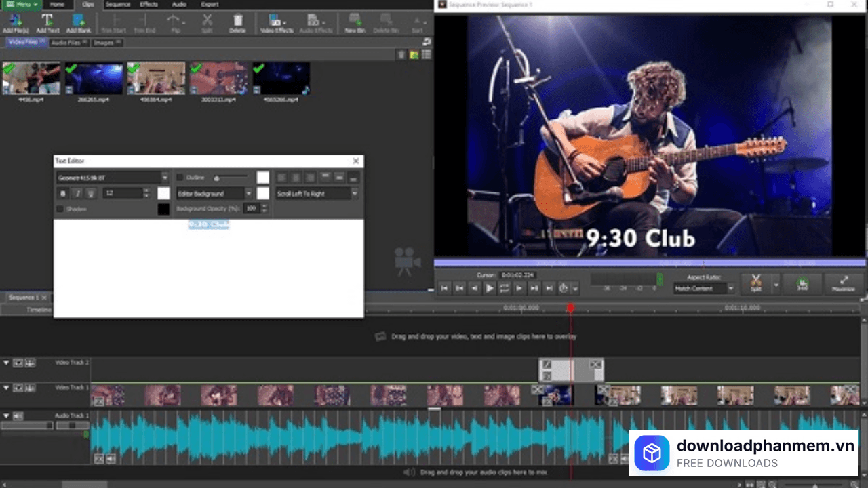868x488 pixels.
Task: Click the 360 view button
Action: (x=803, y=283)
